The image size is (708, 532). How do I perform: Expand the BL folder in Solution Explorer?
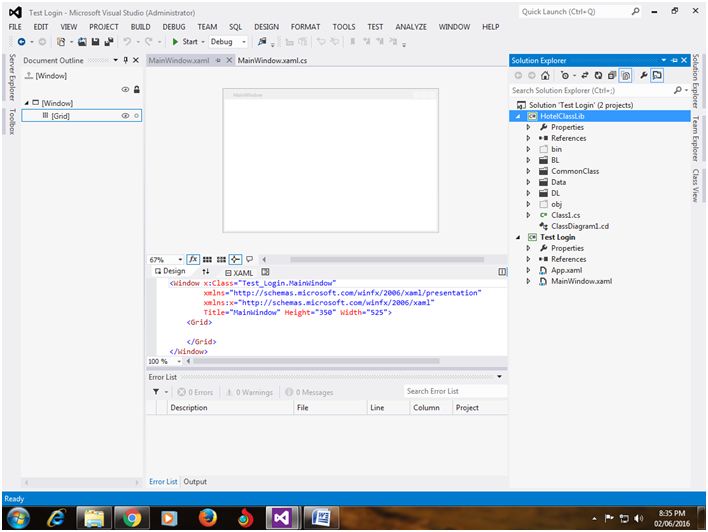528,160
